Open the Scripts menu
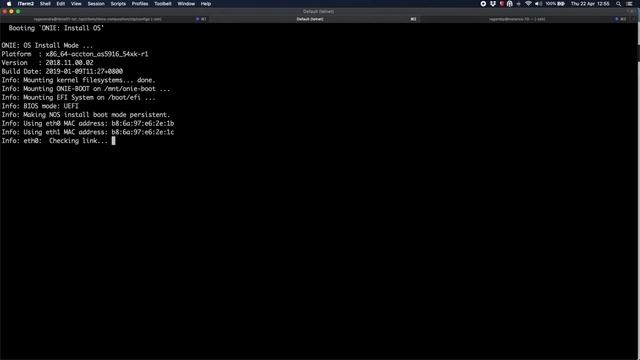 (x=118, y=4)
